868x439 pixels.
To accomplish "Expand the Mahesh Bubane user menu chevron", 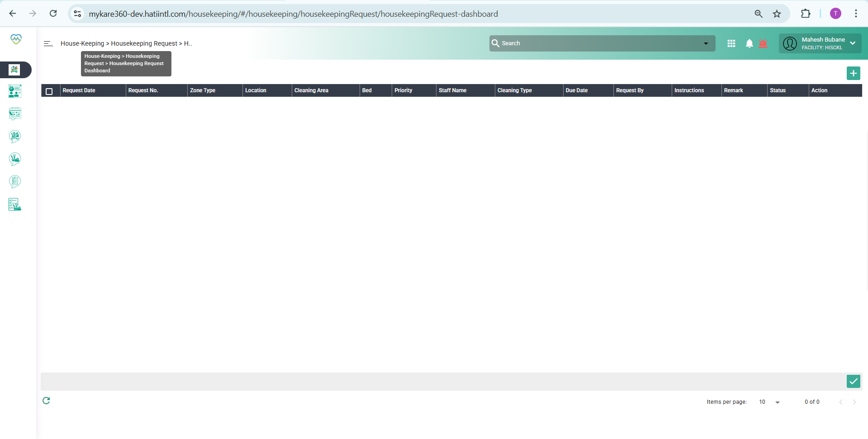I will click(x=853, y=43).
